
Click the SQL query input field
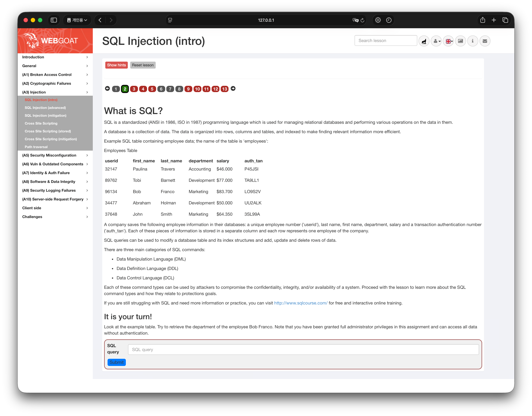click(303, 349)
